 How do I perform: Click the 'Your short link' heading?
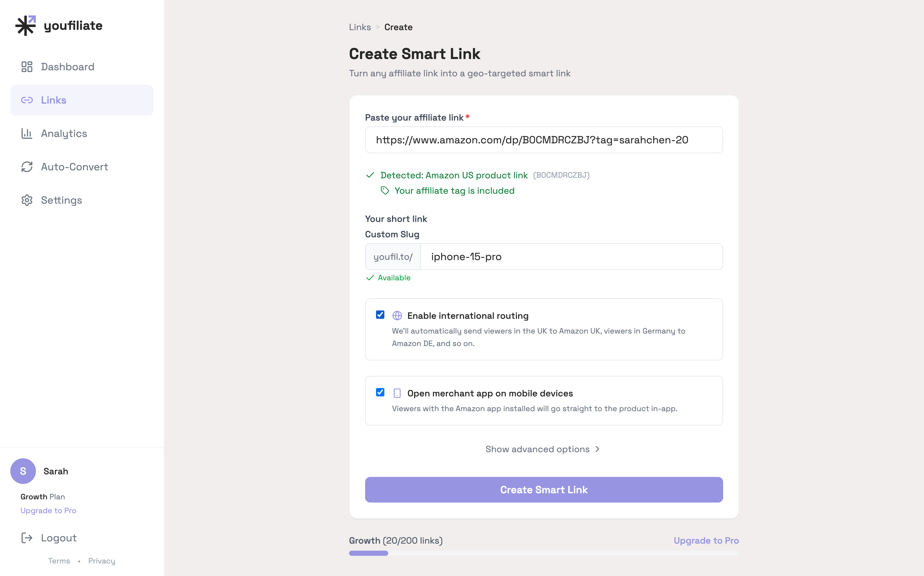(396, 219)
